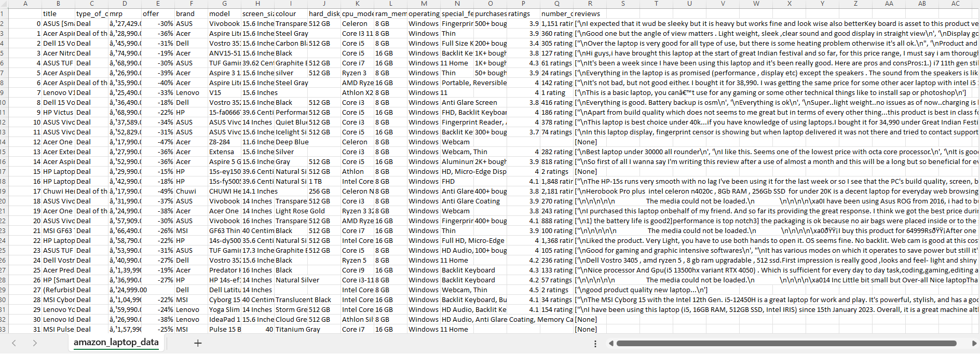Select column P header
This screenshot has width=980, height=354.
tap(523, 4)
